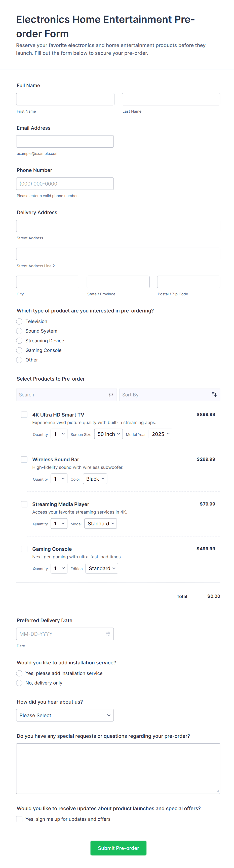Image resolution: width=234 pixels, height=868 pixels.
Task: Click the product Search box
Action: pyautogui.click(x=62, y=395)
